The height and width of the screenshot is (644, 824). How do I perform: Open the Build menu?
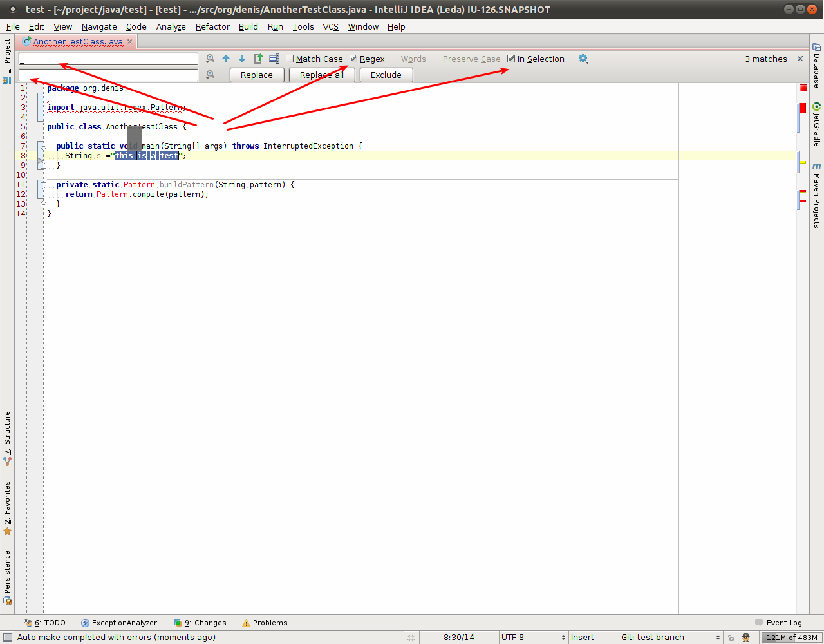tap(248, 26)
